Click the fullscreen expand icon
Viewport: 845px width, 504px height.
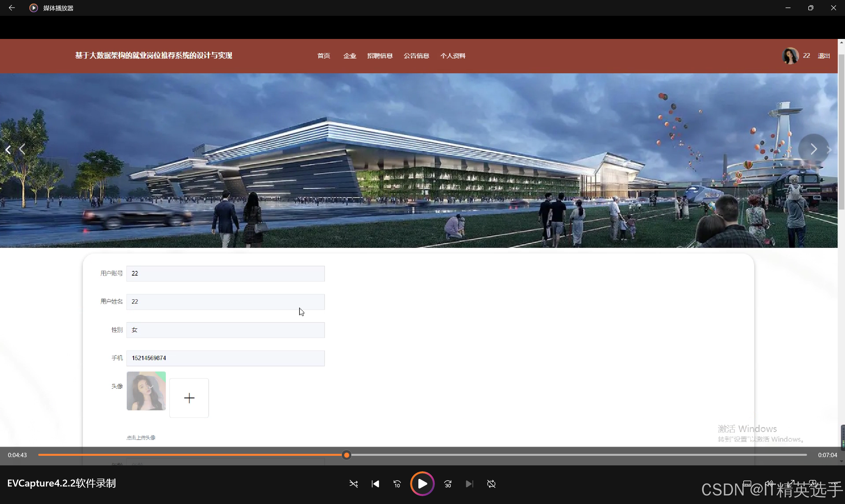coord(791,483)
